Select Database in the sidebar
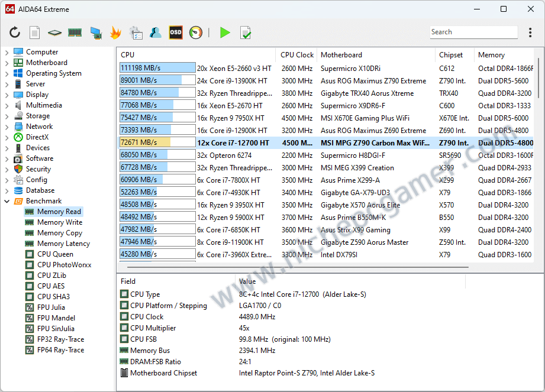The image size is (545, 392). pos(40,190)
